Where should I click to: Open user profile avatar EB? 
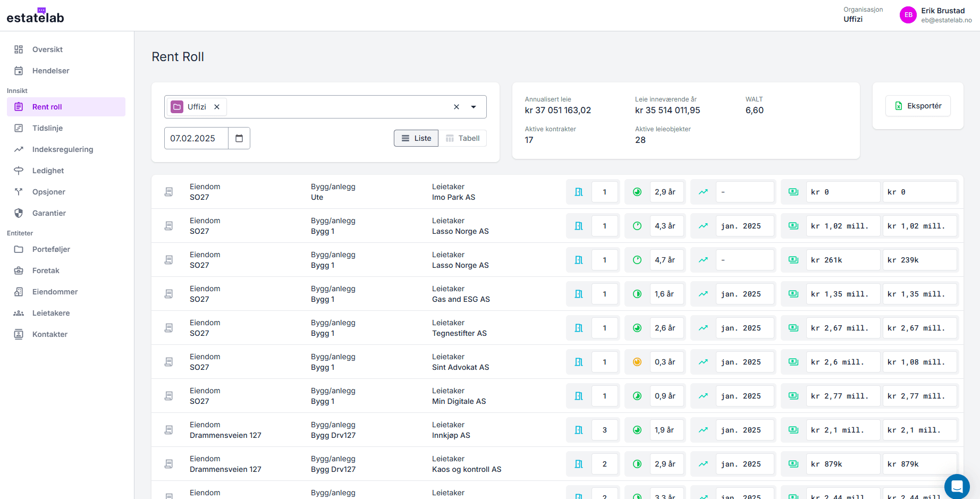(908, 15)
